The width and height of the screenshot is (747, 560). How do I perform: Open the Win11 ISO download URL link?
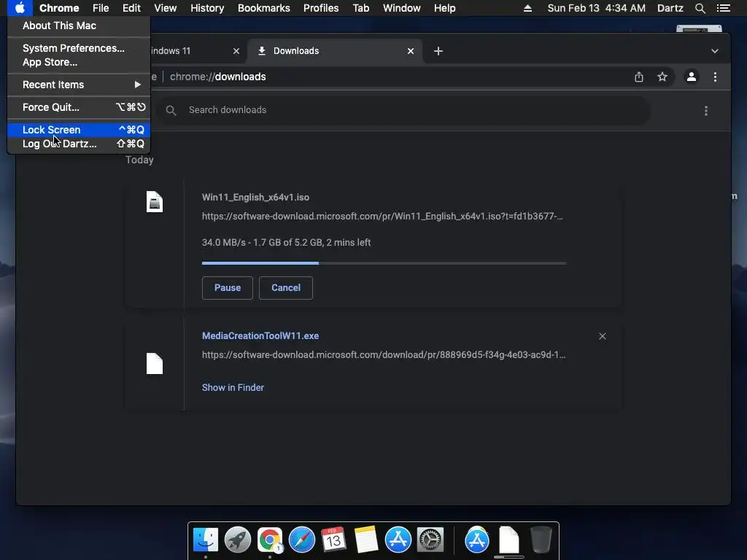point(382,216)
